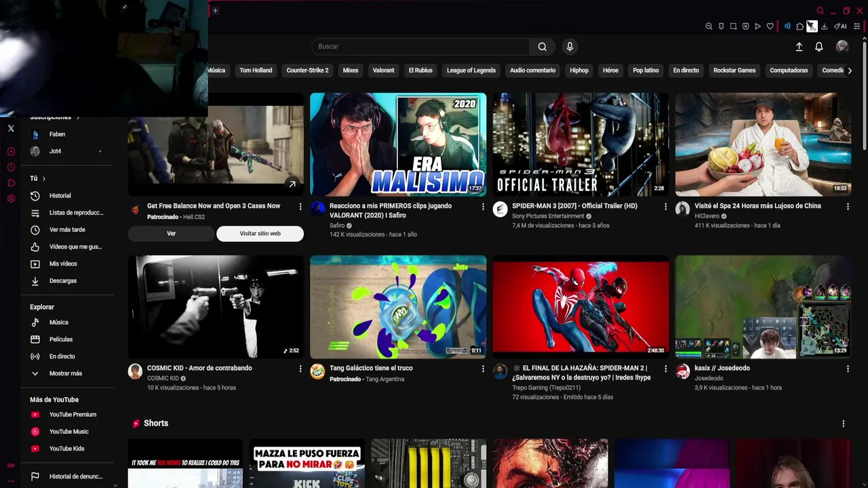This screenshot has width=868, height=488.
Task: Activate voice search microphone
Action: [x=570, y=47]
